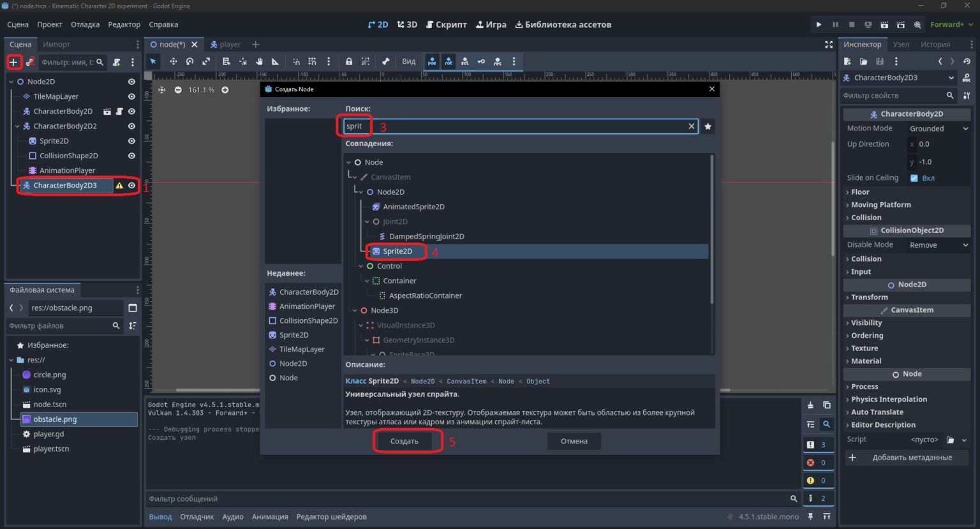980x529 pixels.
Task: Add search term to favorites star
Action: tap(708, 126)
